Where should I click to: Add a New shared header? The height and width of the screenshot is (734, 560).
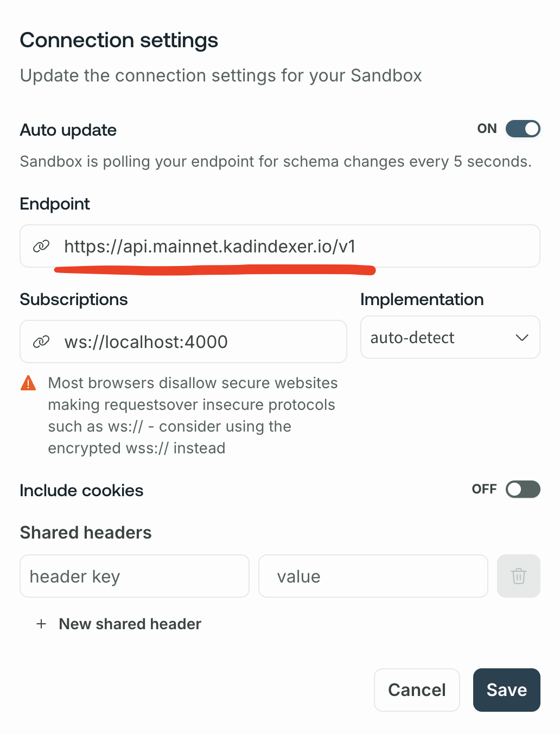tap(130, 624)
